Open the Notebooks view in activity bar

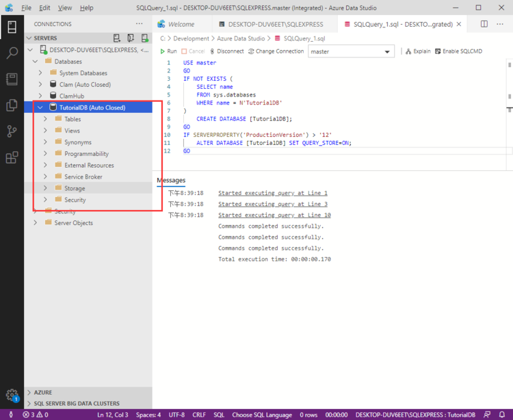pyautogui.click(x=12, y=79)
